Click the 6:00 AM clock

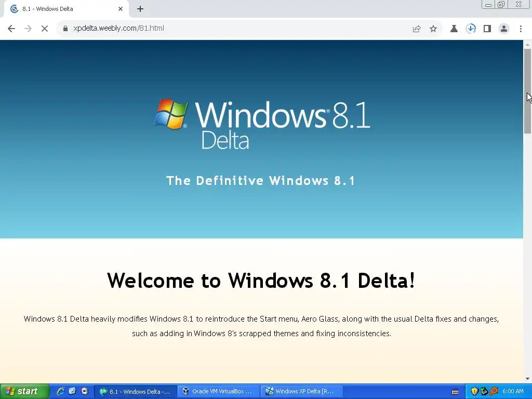tap(513, 392)
